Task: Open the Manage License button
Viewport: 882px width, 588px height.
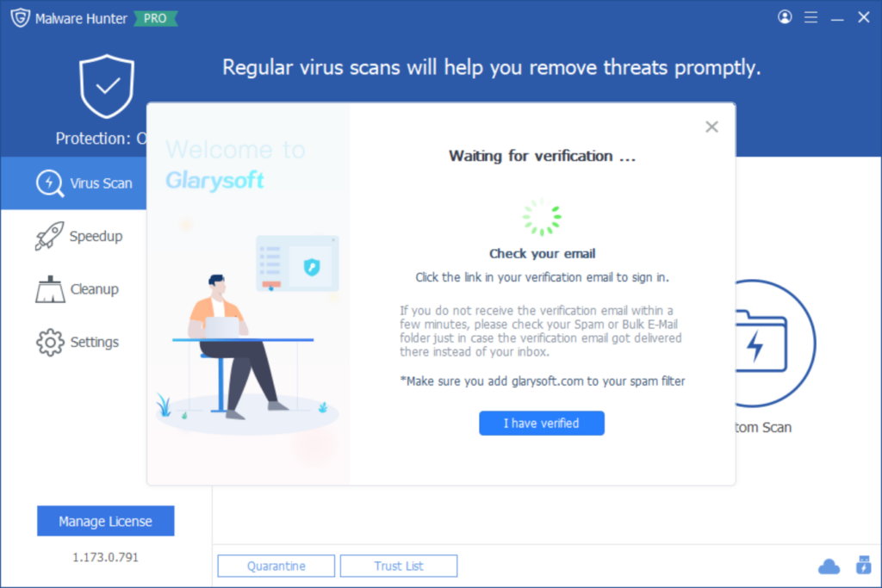Action: (x=106, y=521)
